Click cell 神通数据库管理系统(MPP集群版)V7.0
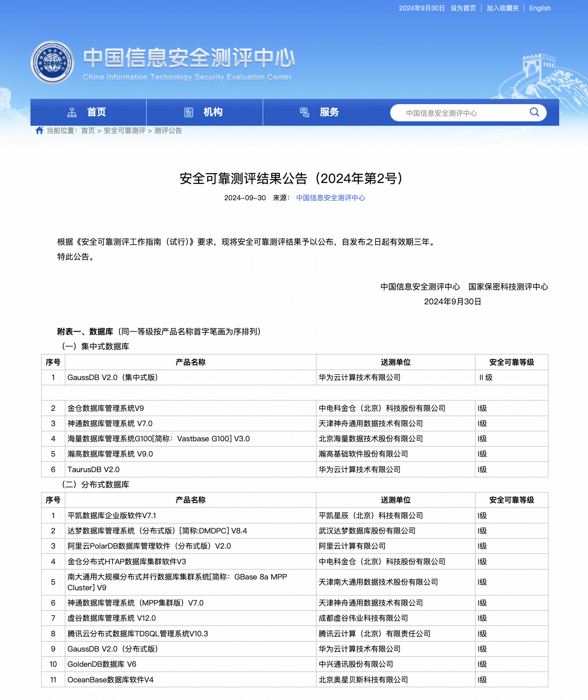This screenshot has height=700, width=588. 191,603
